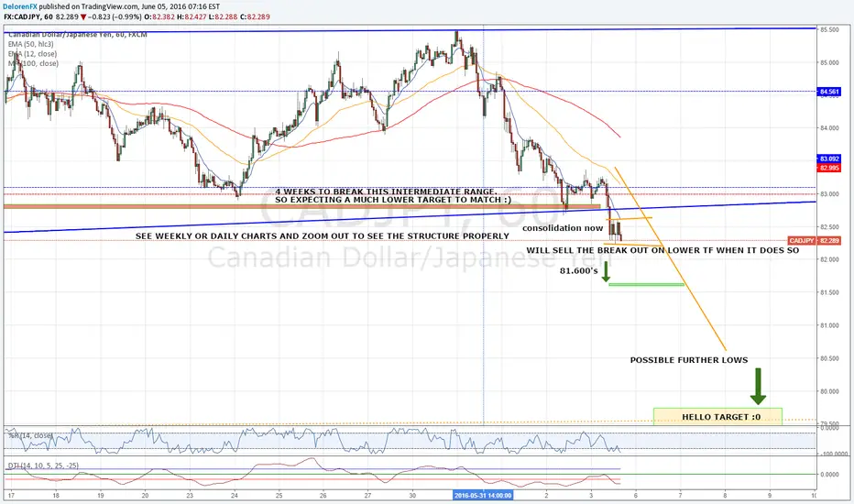
Task: Click the red 82.995 price tag
Action: (829, 168)
